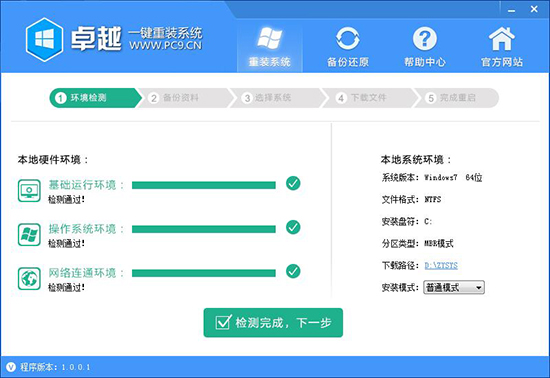This screenshot has width=550, height=378.
Task: Close the 卓越 window
Action: tap(534, 9)
